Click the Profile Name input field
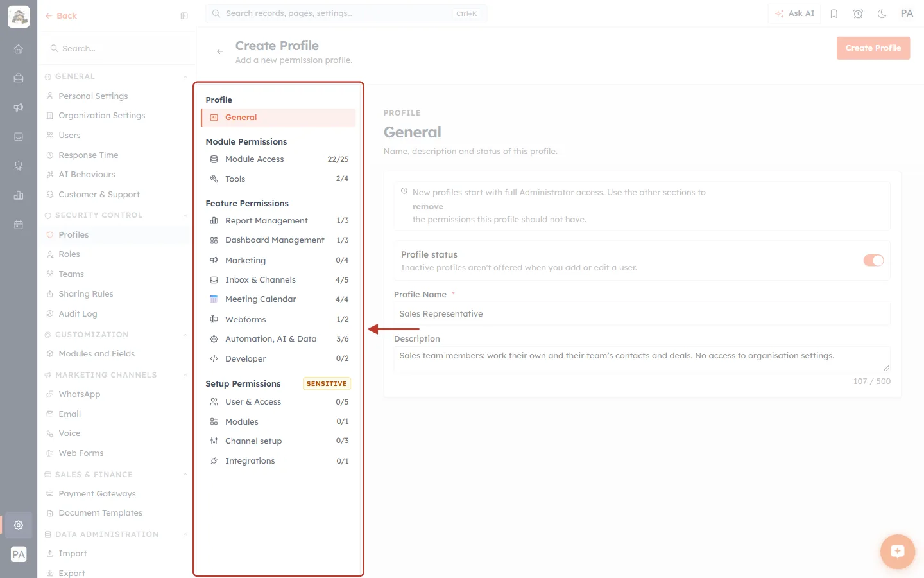Viewport: 924px width, 578px height. coord(642,314)
